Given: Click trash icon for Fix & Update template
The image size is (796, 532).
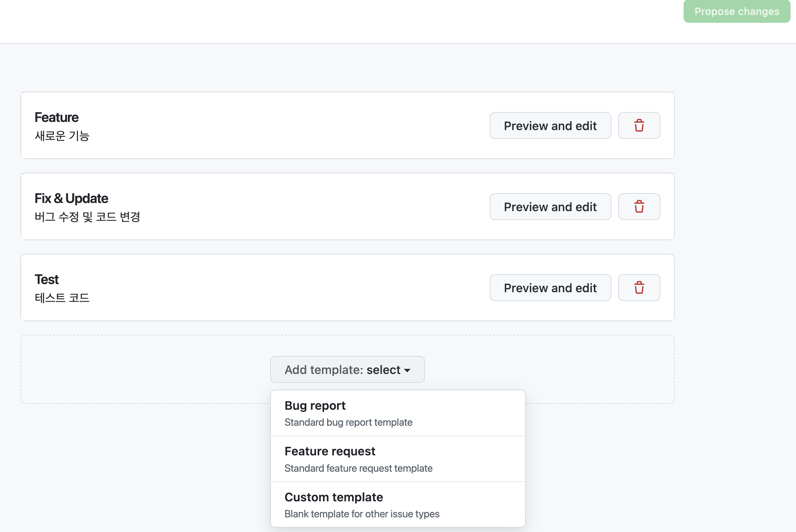Looking at the screenshot, I should click(x=639, y=207).
